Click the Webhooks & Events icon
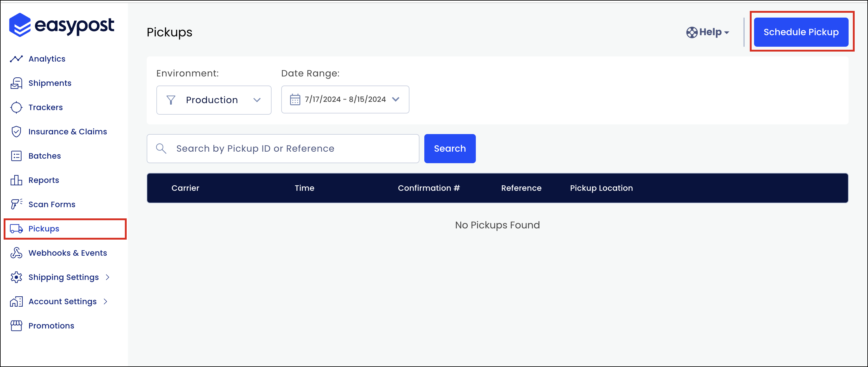The height and width of the screenshot is (367, 868). 16,253
